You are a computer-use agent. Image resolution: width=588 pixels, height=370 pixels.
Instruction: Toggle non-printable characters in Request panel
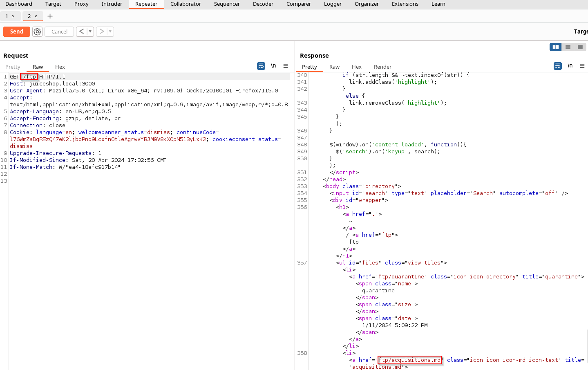pos(273,66)
